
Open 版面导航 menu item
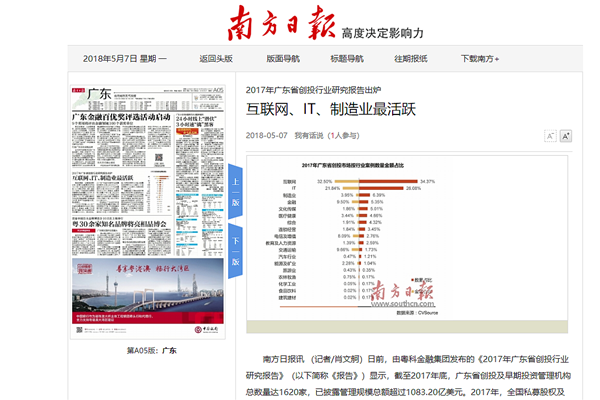pos(283,59)
